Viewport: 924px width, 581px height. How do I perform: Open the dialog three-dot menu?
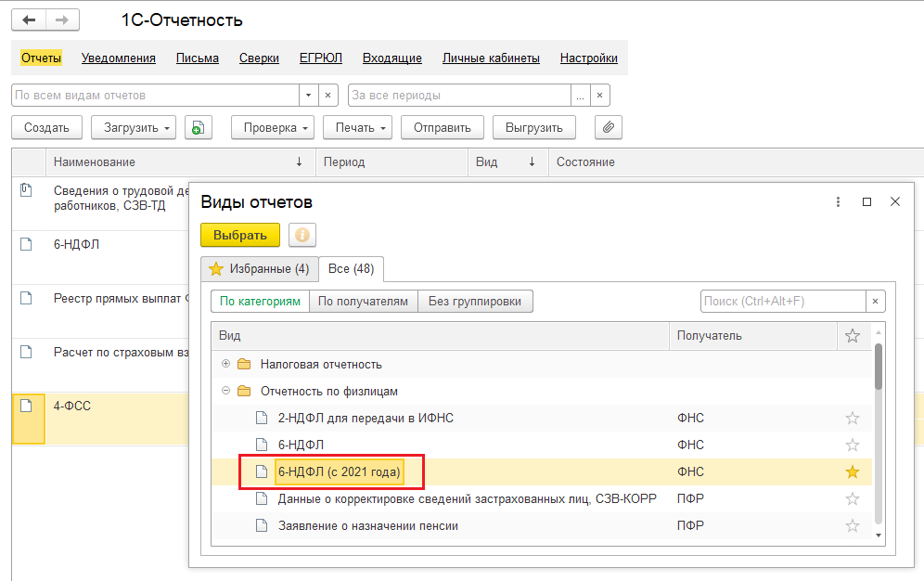pos(838,202)
